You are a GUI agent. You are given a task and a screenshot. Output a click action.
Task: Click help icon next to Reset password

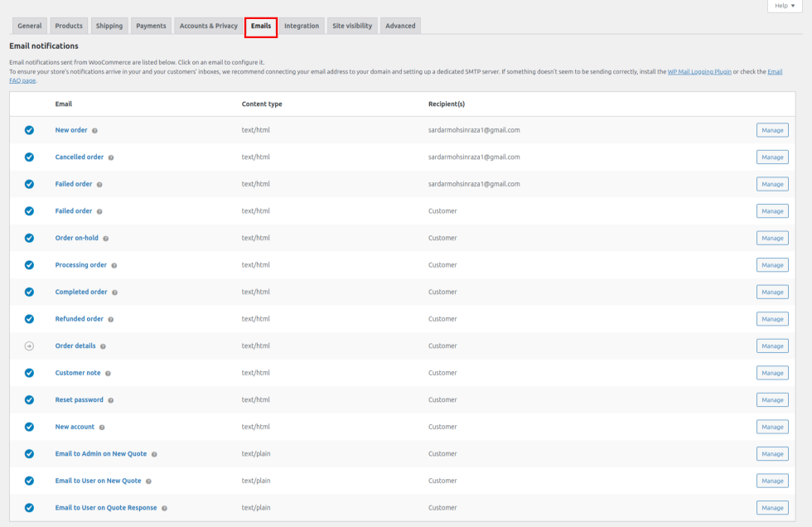tap(111, 400)
